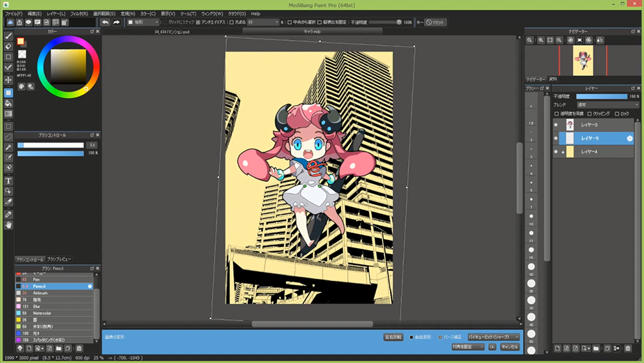Open the 矩形 shape dropdown
Viewport: 644px width, 363px height.
[x=143, y=22]
